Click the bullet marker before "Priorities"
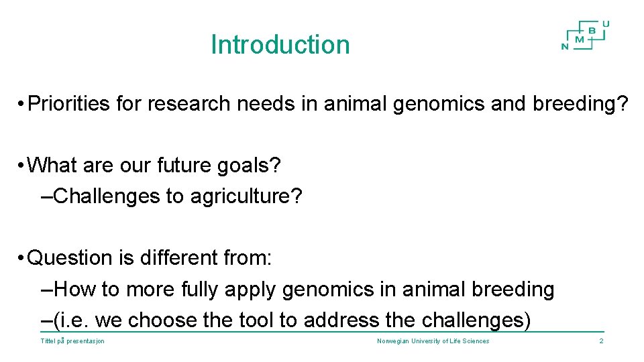Viewport: 644px width, 362px height. tap(22, 105)
